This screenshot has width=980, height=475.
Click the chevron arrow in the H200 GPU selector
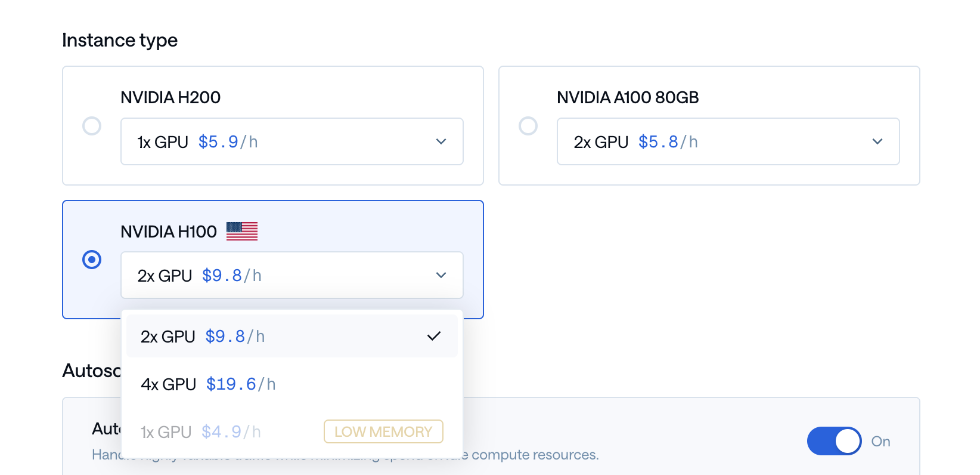pos(441,141)
